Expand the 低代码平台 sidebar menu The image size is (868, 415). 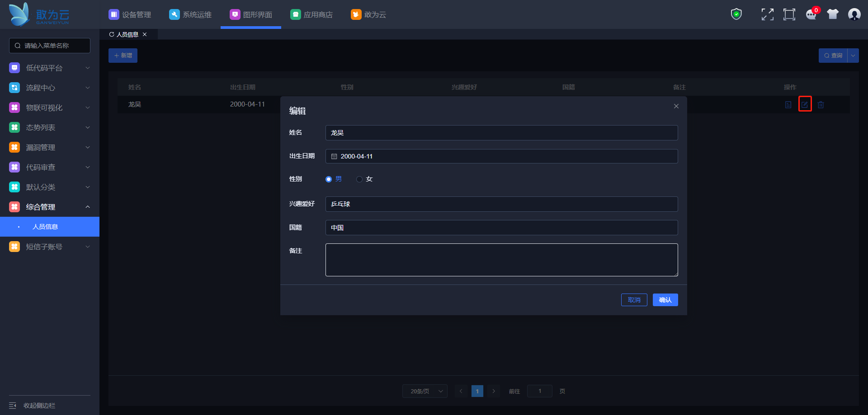(x=50, y=68)
